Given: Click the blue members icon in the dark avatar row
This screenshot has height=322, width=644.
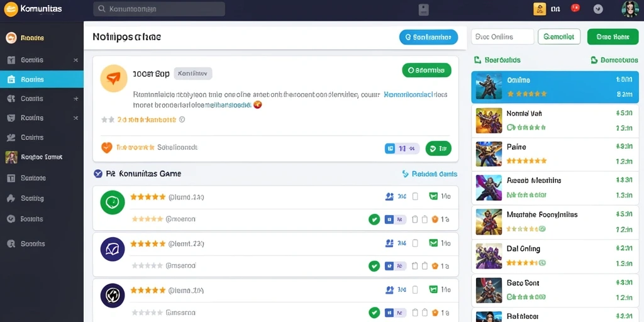Looking at the screenshot, I should [390, 290].
